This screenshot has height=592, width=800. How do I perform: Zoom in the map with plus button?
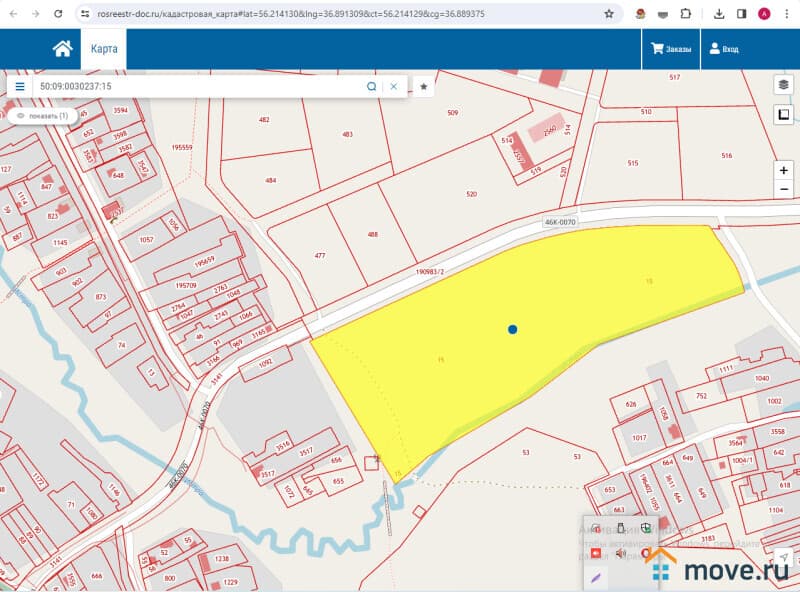784,170
